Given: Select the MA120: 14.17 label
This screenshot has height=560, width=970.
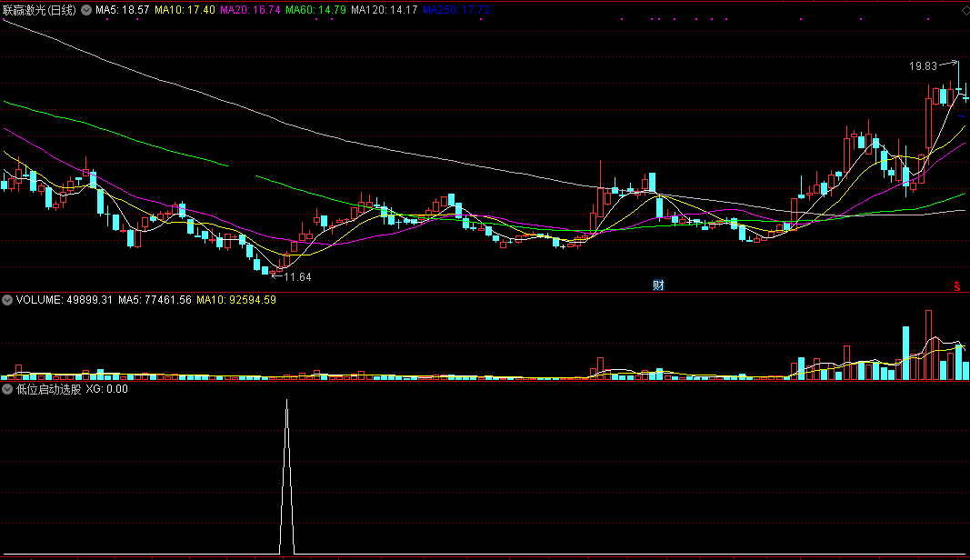Looking at the screenshot, I should (x=385, y=10).
